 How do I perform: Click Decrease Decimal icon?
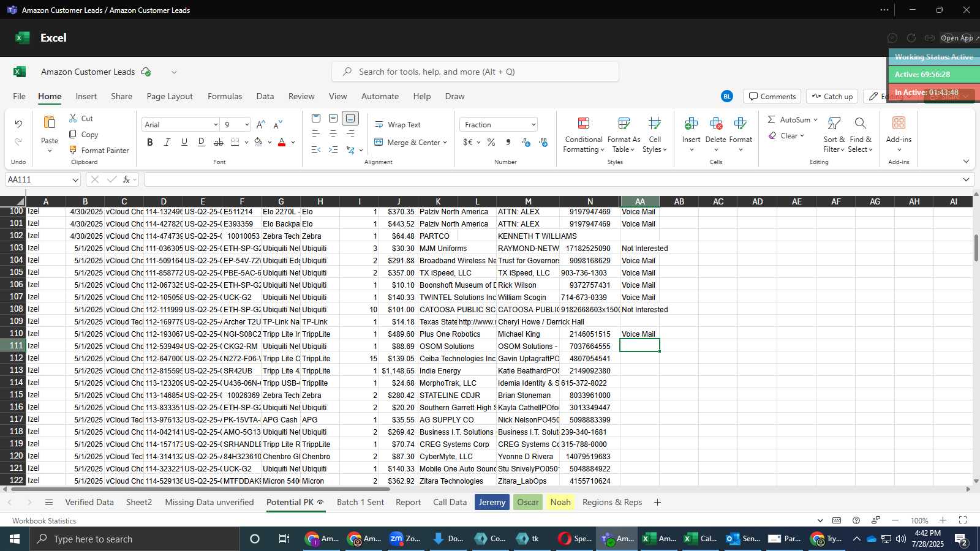543,142
